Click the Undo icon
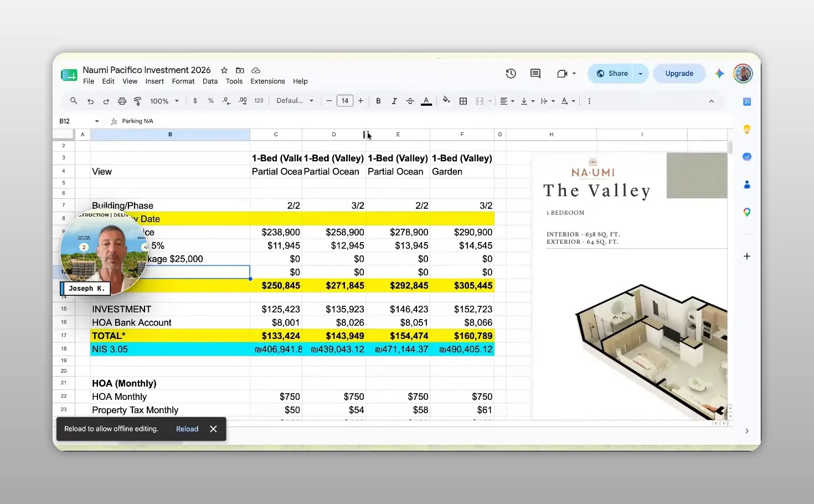Screen dimensions: 814x504 [x=90, y=101]
